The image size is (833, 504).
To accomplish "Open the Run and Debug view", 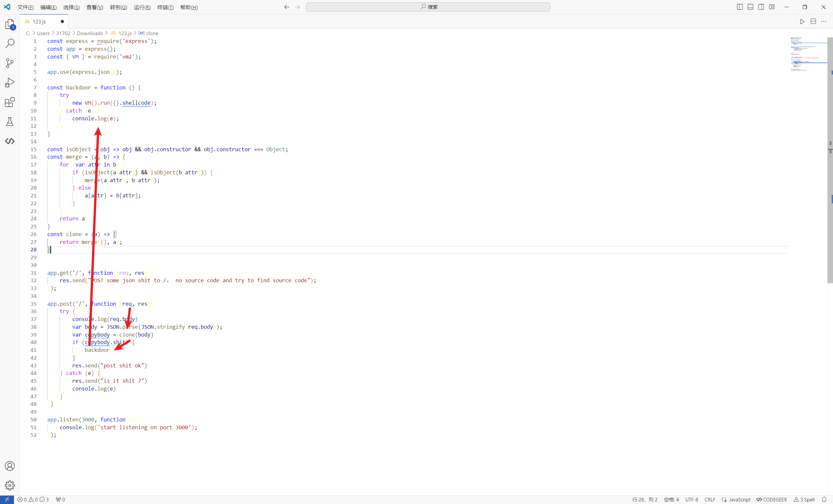I will 10,82.
